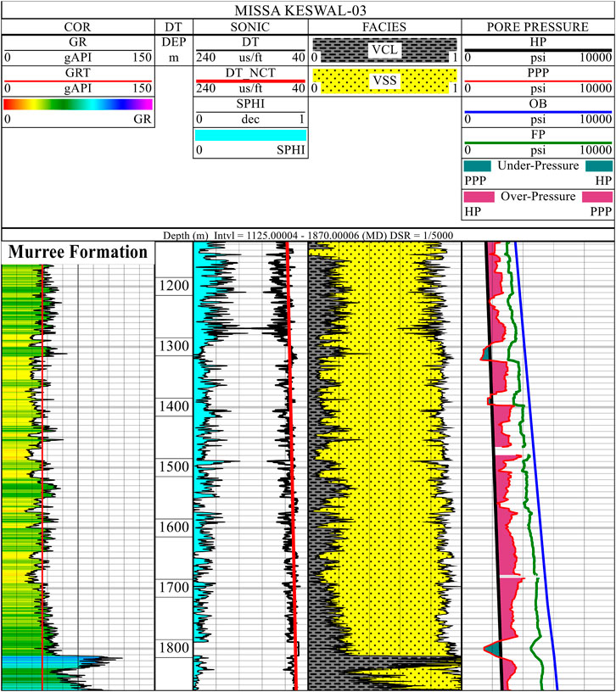
Task: Click the Under-Pressure legend entry
Action: [x=538, y=165]
